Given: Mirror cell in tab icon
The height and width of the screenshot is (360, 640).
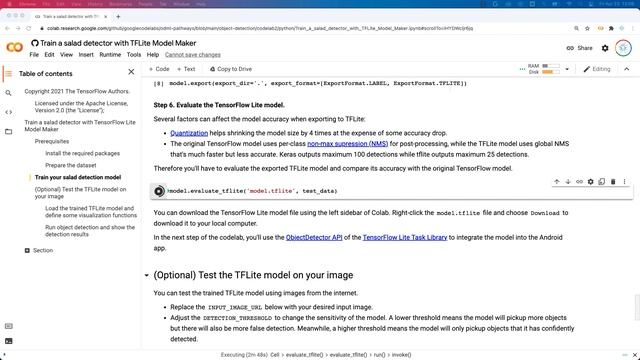Looking at the screenshot, I should tap(602, 182).
